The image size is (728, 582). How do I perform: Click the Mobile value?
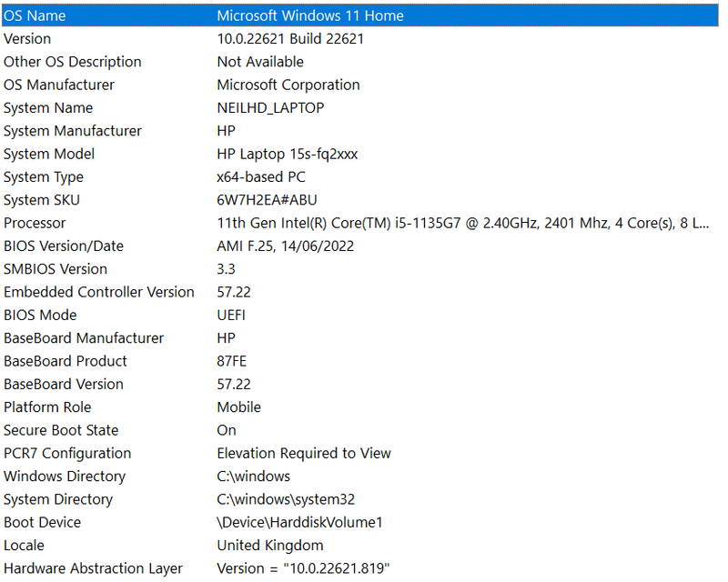pos(239,407)
